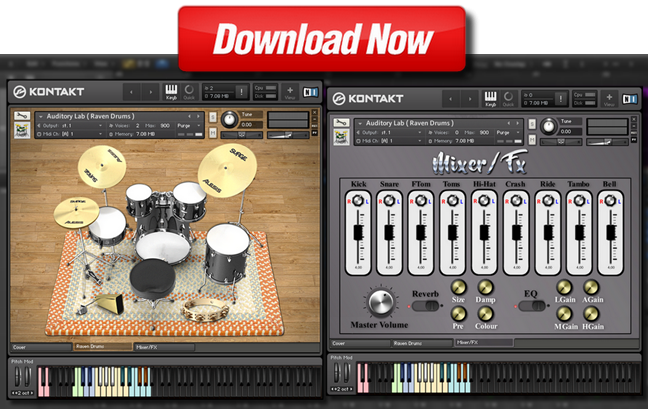
Task: Mute the instrument with M button, left window
Action: tap(212, 133)
